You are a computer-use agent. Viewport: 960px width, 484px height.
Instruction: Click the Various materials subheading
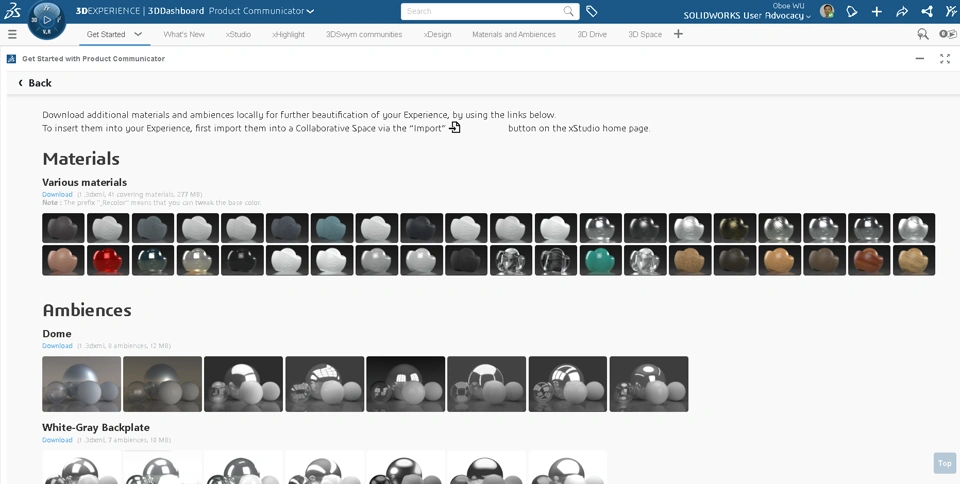(84, 182)
